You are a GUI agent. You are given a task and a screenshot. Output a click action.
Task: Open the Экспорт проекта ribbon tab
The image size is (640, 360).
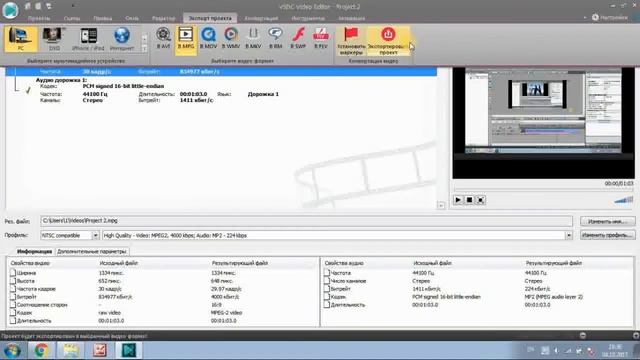(x=210, y=18)
